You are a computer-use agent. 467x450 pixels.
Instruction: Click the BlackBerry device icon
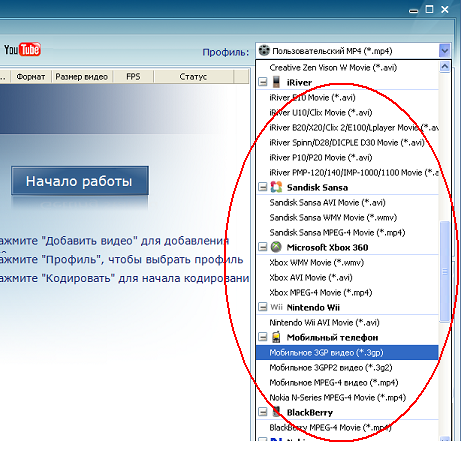pyautogui.click(x=276, y=412)
